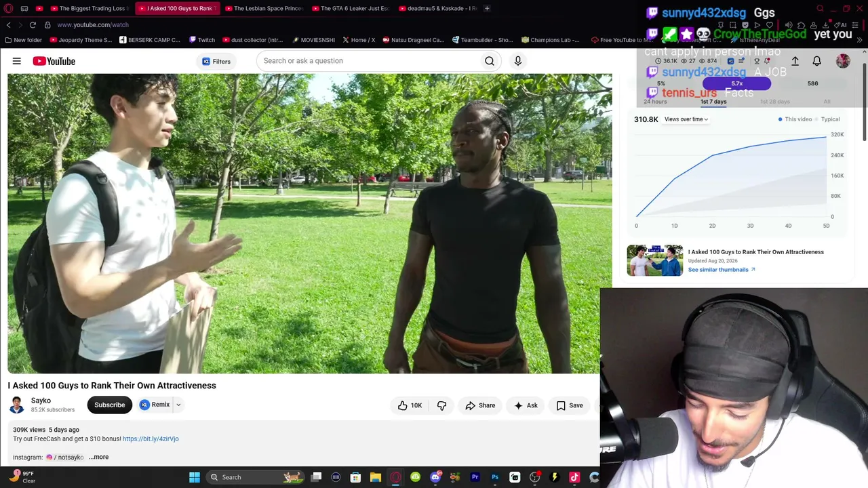Open Premiere Pro from taskbar
Screen dimensions: 868x488
coord(475,477)
